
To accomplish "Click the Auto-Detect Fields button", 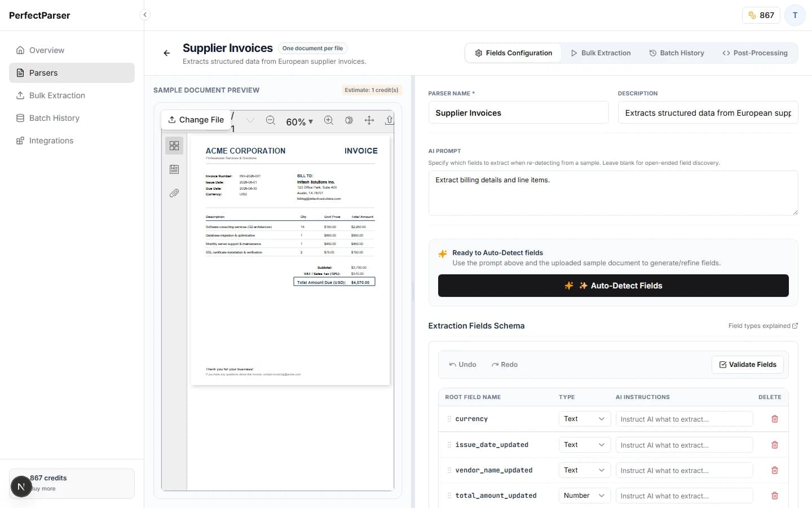I will pyautogui.click(x=613, y=286).
